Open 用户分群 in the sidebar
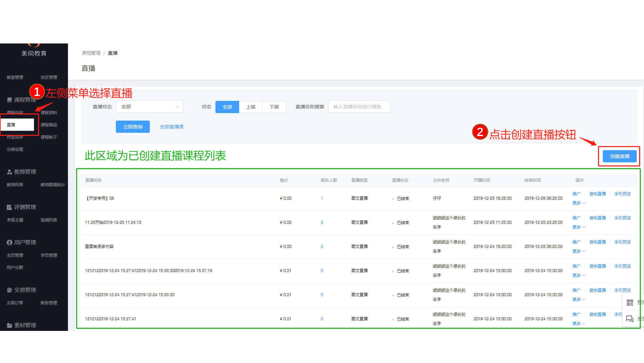The height and width of the screenshot is (363, 644). click(15, 268)
